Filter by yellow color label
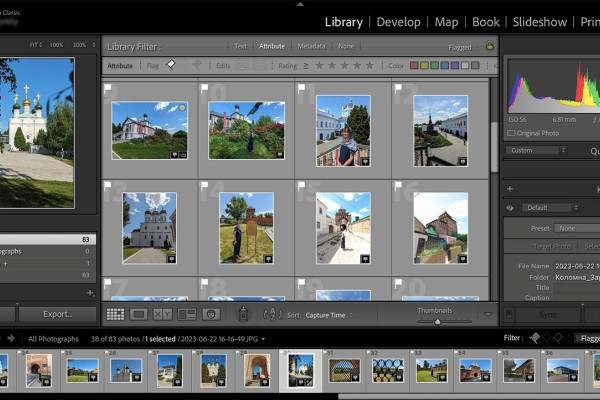 [424, 65]
